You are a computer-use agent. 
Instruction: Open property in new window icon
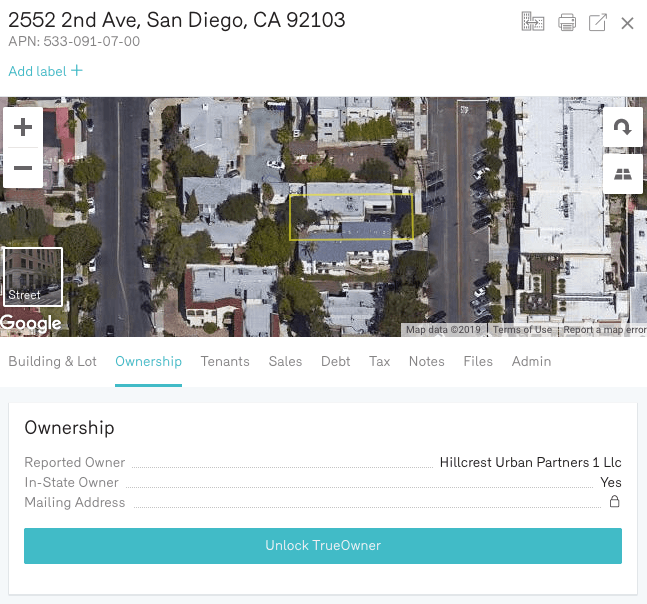(x=598, y=22)
